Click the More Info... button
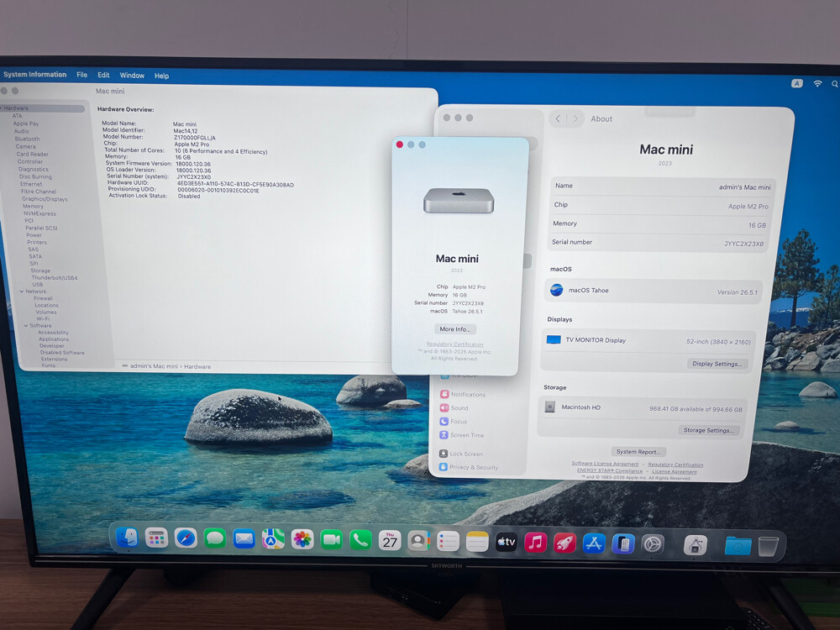 (x=454, y=329)
